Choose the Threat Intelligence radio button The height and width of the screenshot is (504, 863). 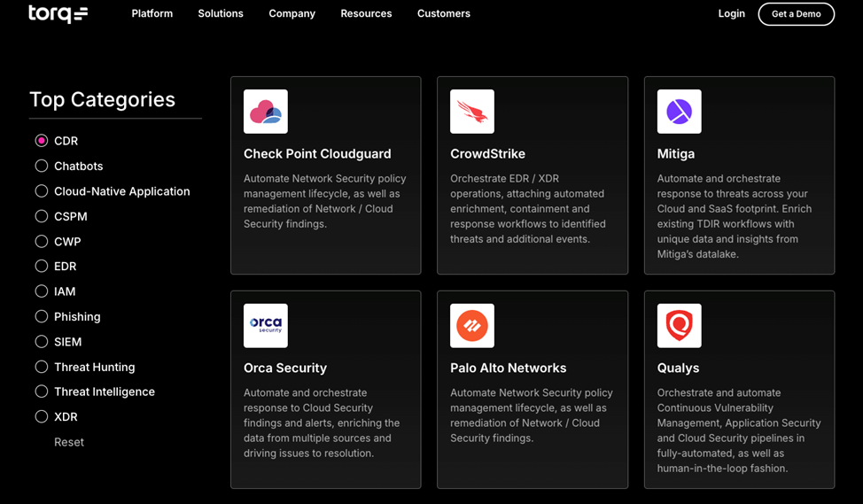pos(42,392)
